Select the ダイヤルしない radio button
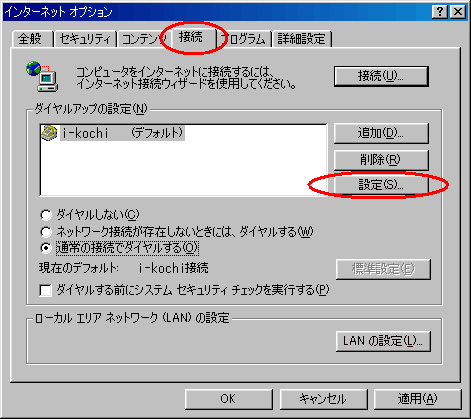This screenshot has height=419, width=471. (x=46, y=215)
